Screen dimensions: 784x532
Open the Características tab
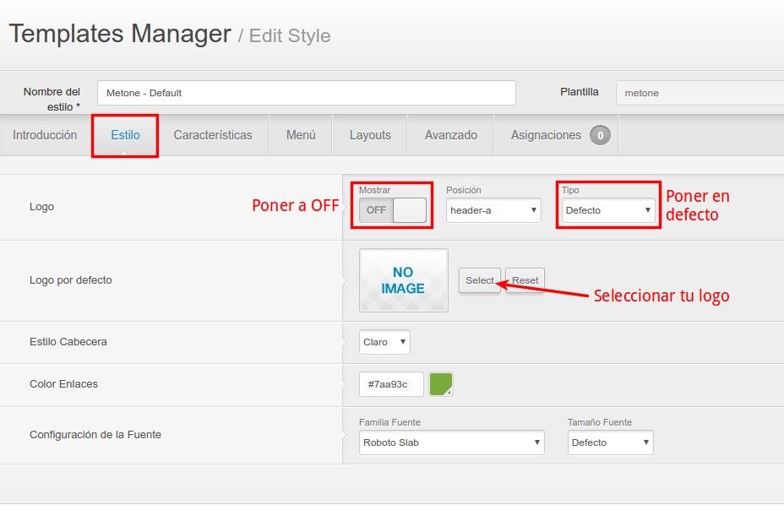coord(213,135)
